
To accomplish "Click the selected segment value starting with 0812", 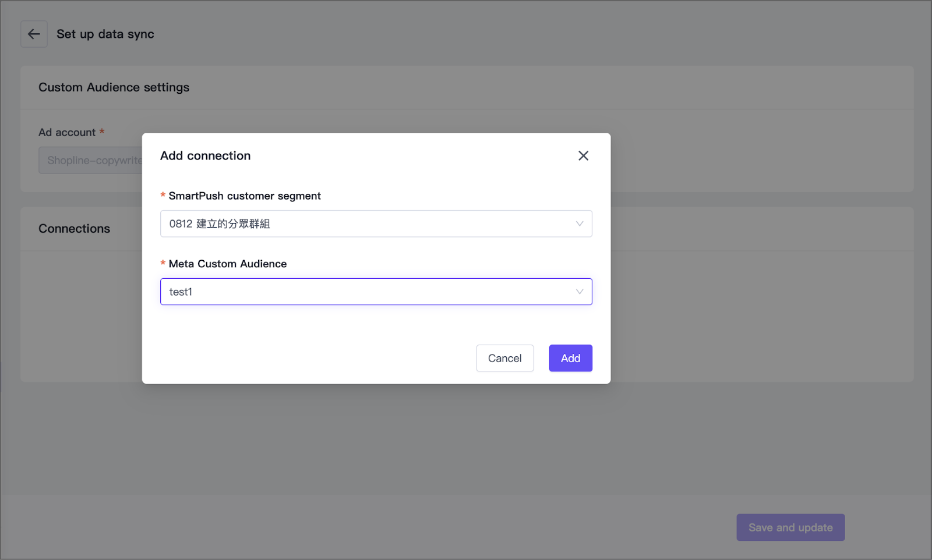I will [x=220, y=224].
